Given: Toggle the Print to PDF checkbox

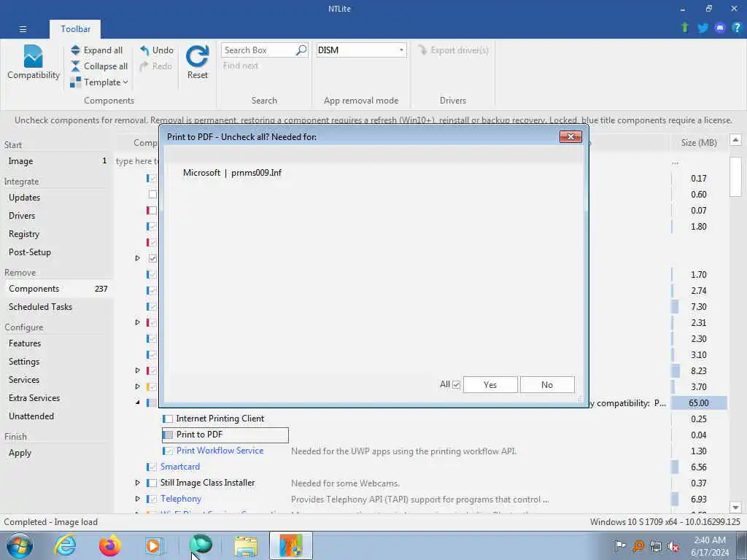Looking at the screenshot, I should coord(168,435).
